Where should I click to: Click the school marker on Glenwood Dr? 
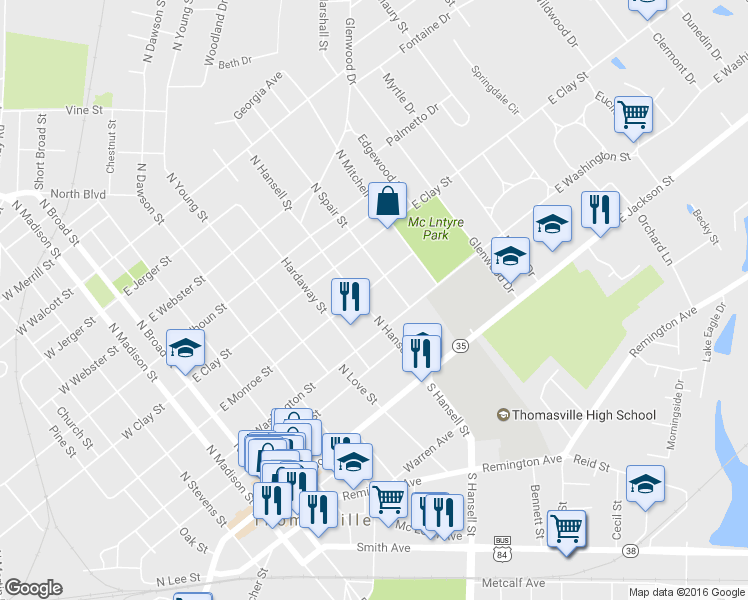click(x=510, y=259)
